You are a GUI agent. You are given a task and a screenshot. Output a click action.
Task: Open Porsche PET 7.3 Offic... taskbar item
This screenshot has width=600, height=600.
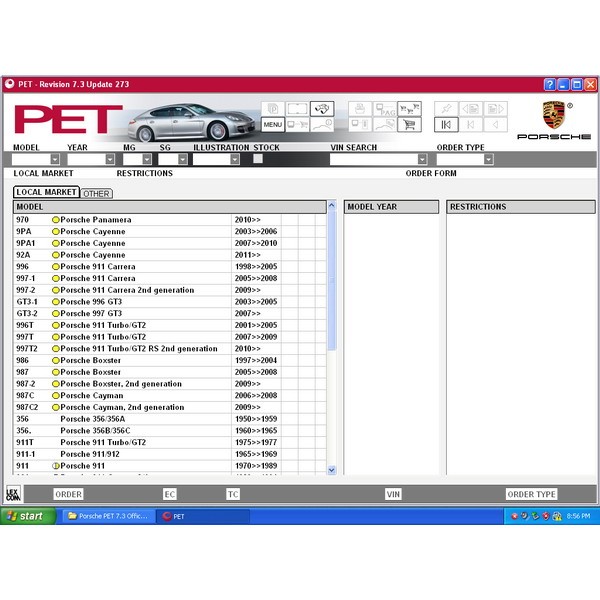[x=108, y=516]
